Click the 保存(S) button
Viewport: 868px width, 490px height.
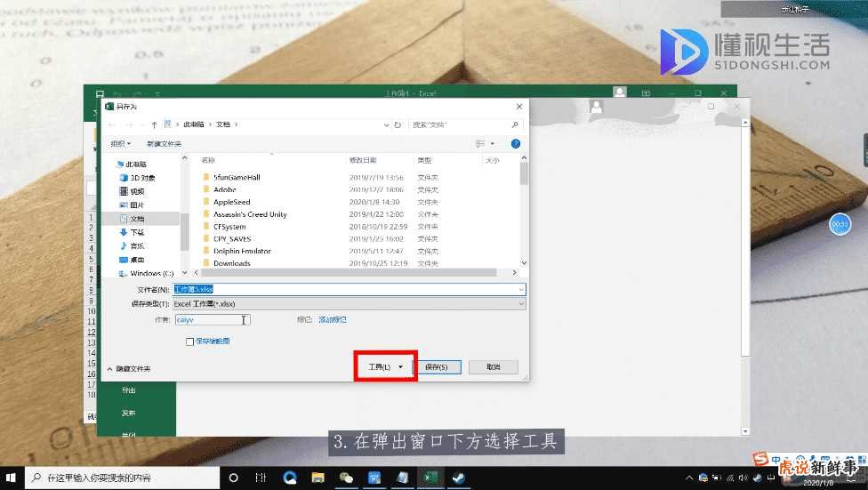(x=437, y=367)
